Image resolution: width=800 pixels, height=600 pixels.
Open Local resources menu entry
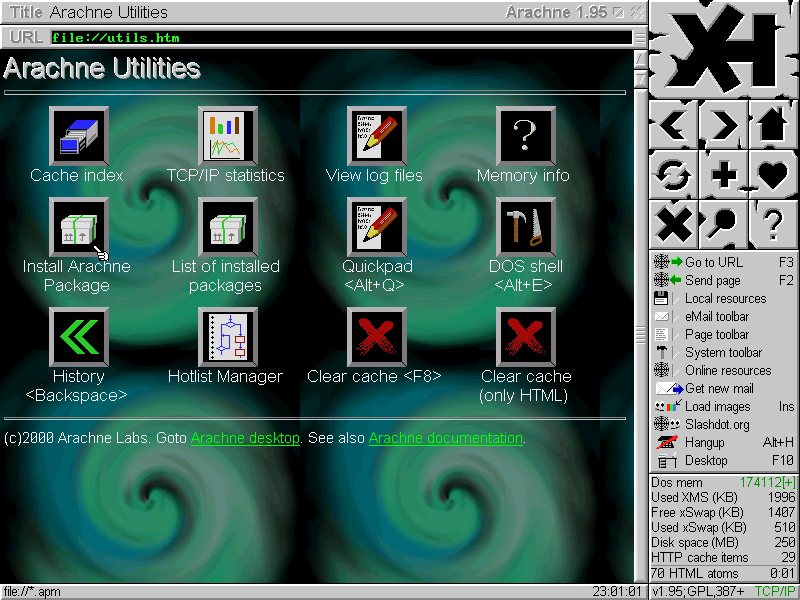(723, 298)
